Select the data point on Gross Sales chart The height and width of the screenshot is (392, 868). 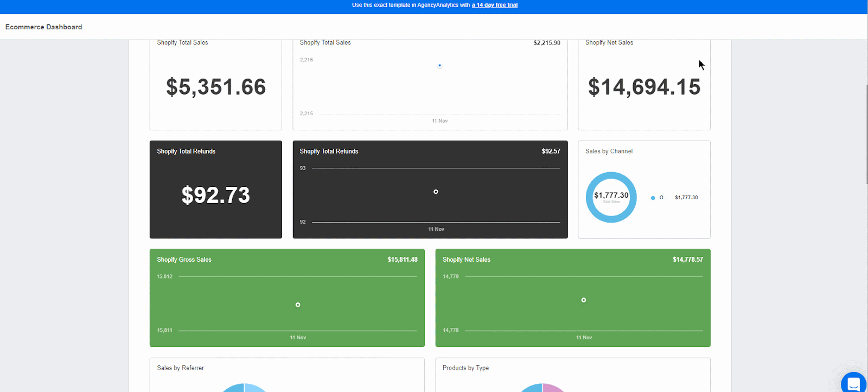point(298,305)
